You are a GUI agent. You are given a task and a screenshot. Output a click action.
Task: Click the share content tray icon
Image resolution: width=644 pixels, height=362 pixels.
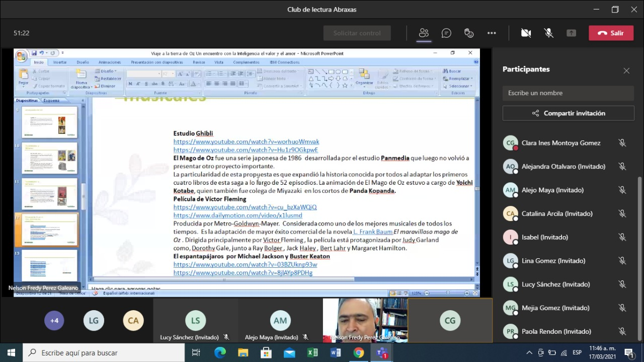tap(571, 33)
